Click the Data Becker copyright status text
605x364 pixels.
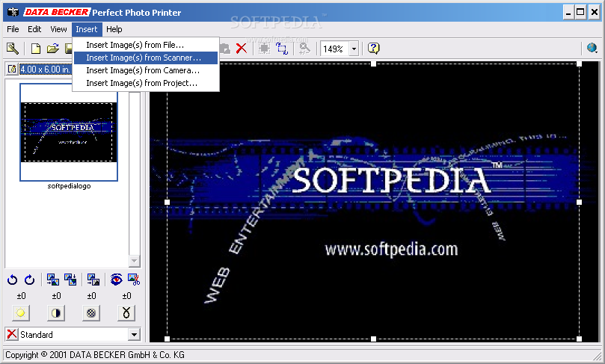coord(95,355)
